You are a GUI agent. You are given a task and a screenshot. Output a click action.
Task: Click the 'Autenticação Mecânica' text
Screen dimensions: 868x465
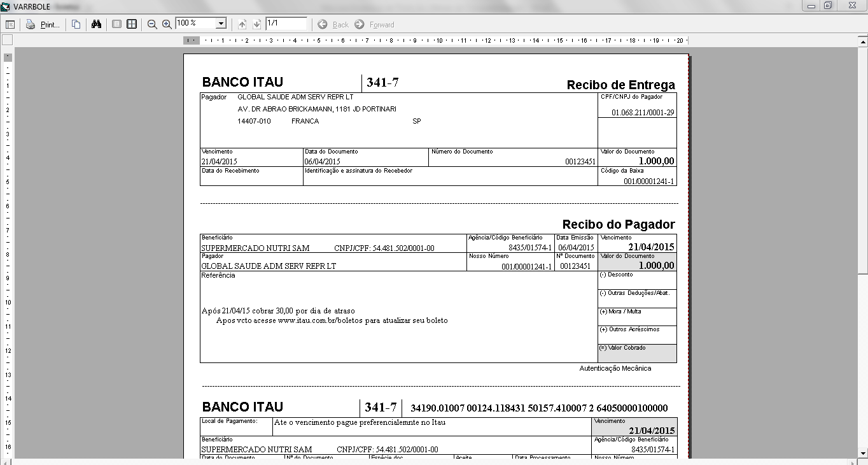[x=615, y=368]
